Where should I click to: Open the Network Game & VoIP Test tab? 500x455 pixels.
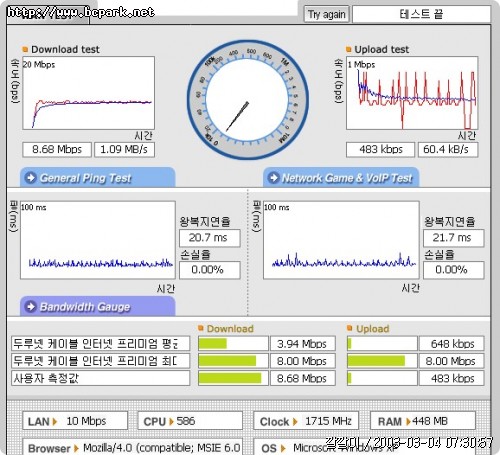click(x=341, y=177)
